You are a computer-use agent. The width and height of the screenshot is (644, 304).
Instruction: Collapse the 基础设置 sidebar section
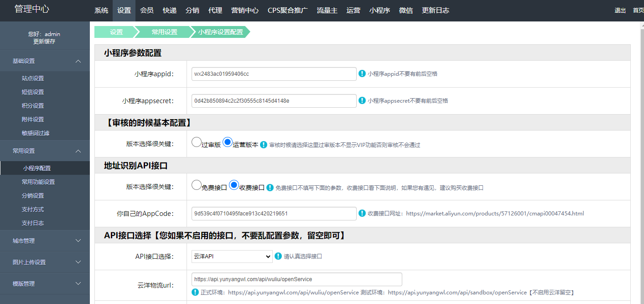[45, 60]
